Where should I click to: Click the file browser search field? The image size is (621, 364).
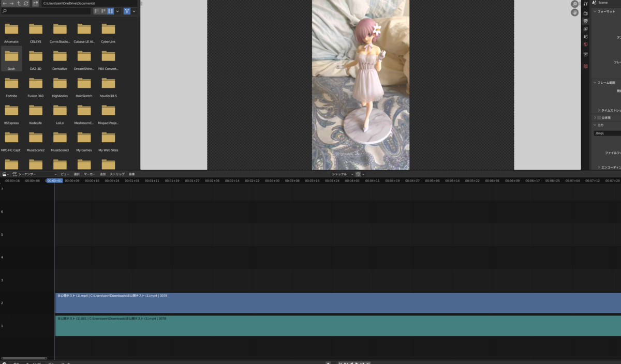(x=47, y=11)
